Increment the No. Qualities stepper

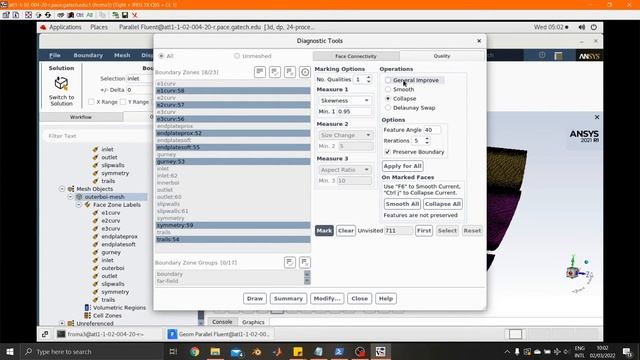pyautogui.click(x=369, y=77)
